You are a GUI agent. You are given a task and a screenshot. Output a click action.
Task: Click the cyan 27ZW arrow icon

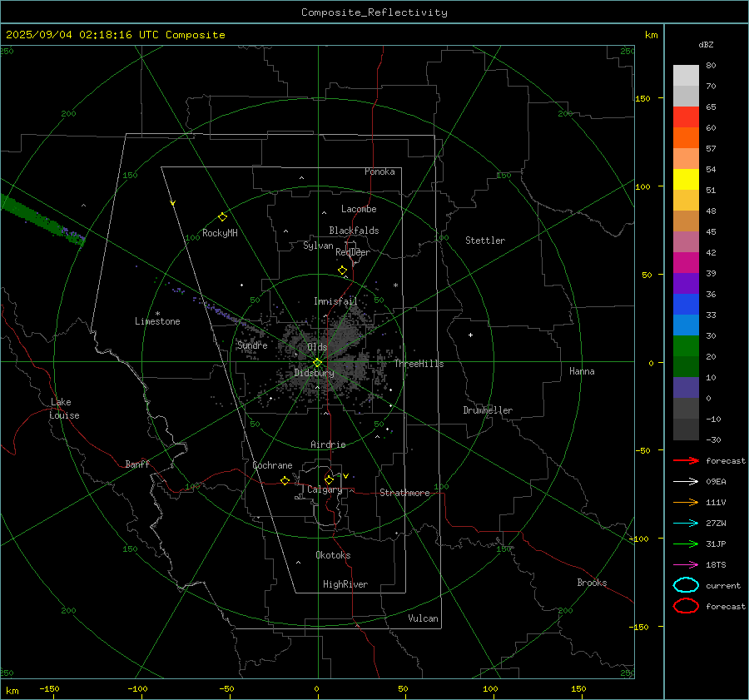click(686, 524)
